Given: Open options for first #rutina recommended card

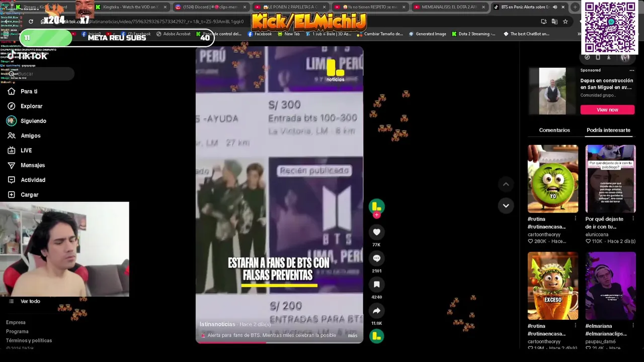Looking at the screenshot, I should 575,219.
